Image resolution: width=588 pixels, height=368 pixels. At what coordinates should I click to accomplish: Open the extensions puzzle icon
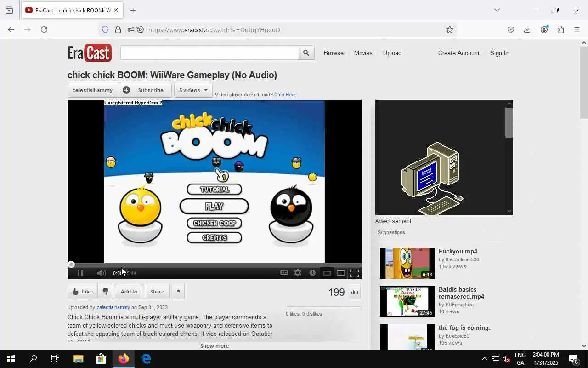[560, 29]
